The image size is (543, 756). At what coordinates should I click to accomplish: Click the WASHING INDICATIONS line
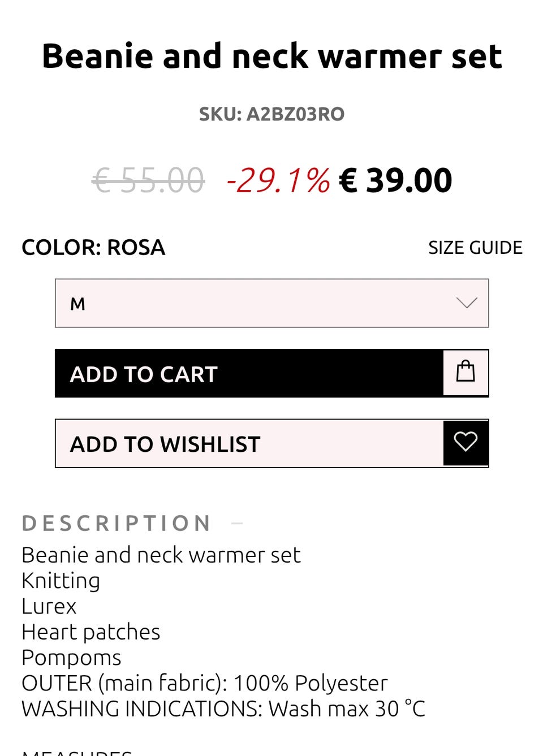(x=223, y=709)
